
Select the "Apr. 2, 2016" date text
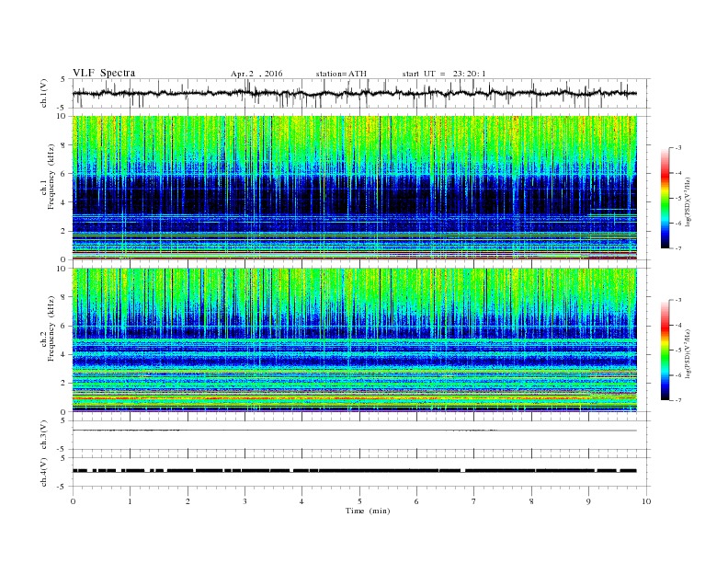coord(256,74)
